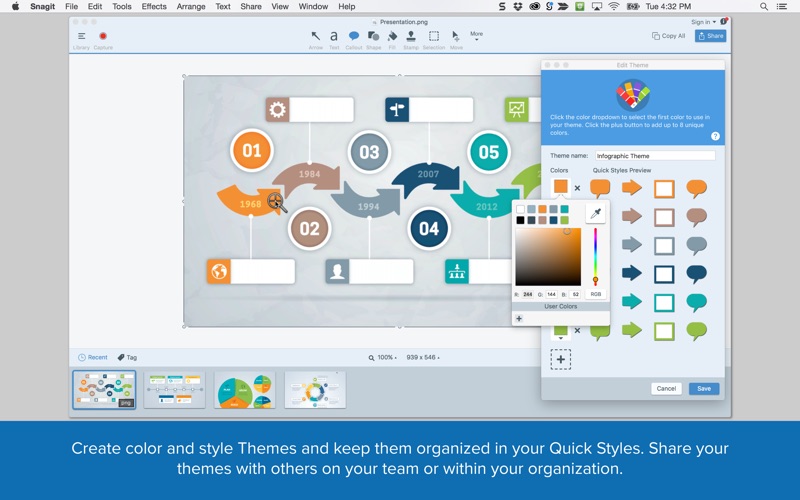800x500 pixels.
Task: Select the Selection tool
Action: pos(434,36)
